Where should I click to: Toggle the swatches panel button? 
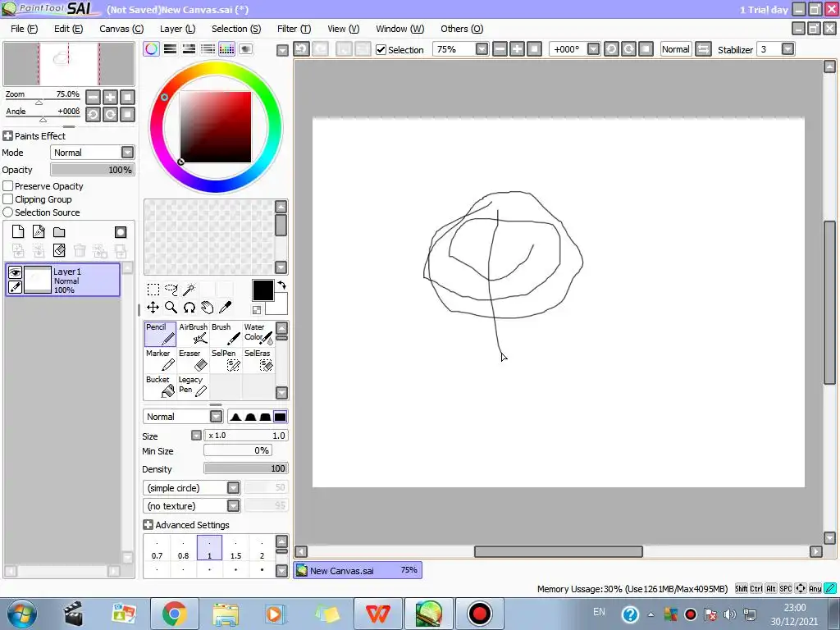[226, 49]
